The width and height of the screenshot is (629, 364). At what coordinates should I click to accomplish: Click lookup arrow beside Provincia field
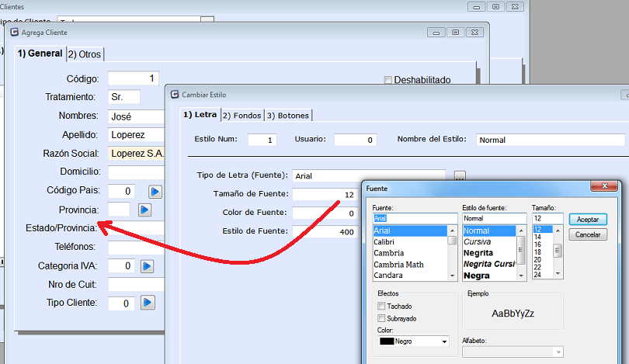(144, 210)
